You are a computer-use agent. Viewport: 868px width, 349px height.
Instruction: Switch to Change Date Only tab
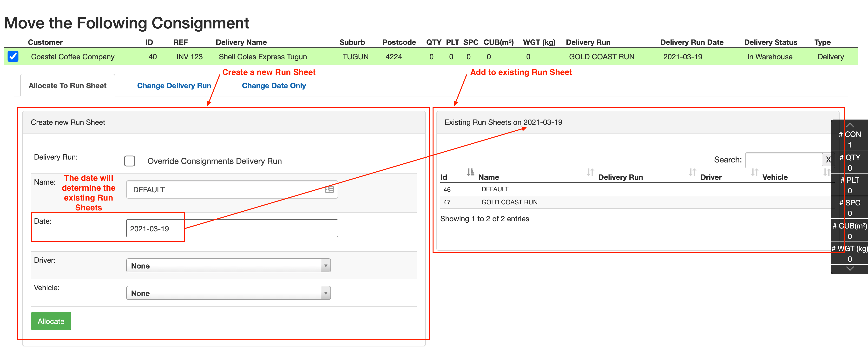(274, 86)
